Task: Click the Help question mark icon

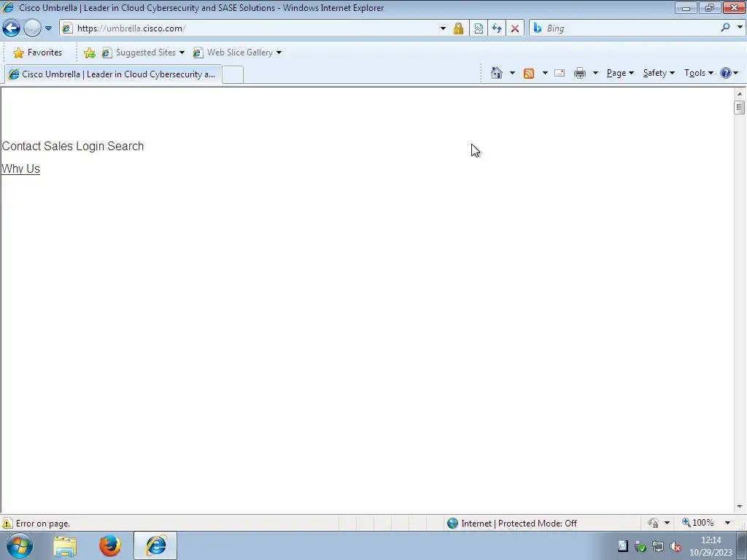Action: [726, 73]
